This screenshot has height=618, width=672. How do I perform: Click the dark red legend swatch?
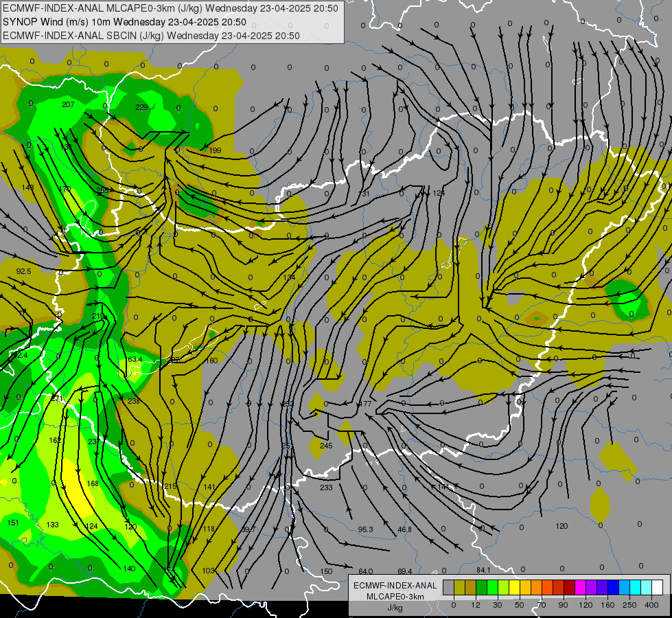(x=570, y=587)
